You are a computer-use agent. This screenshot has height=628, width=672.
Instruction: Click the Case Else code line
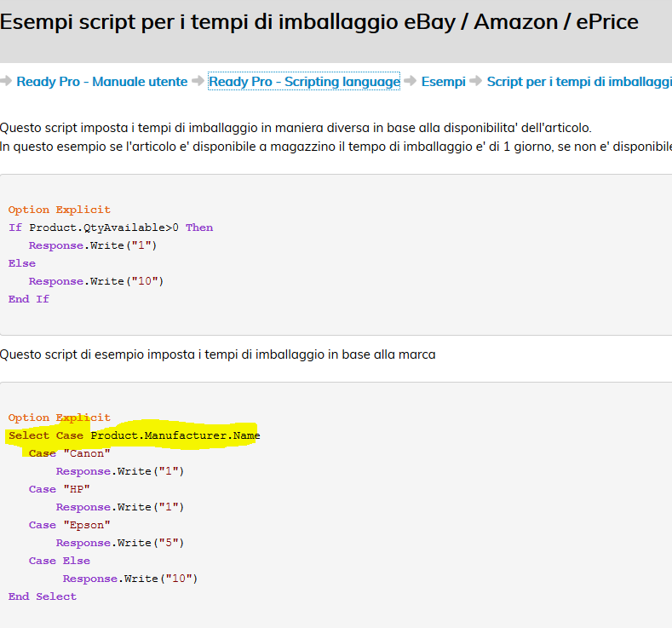[60, 561]
